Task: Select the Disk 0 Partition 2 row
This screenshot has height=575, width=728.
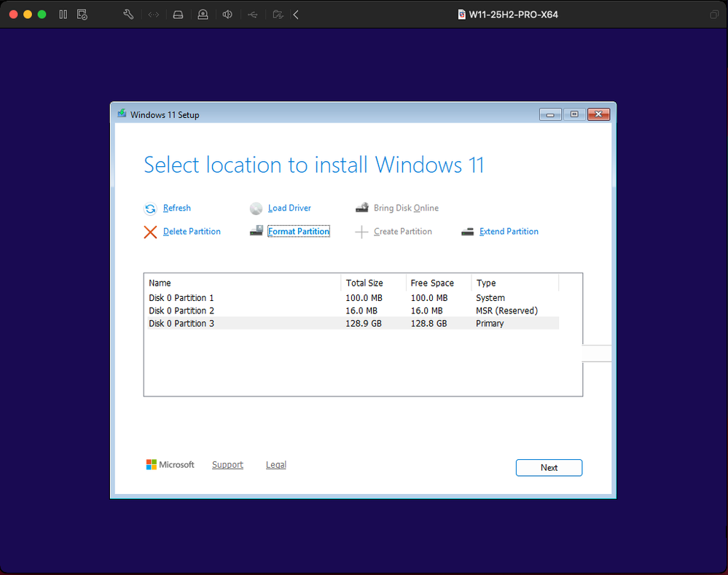Action: tap(353, 310)
